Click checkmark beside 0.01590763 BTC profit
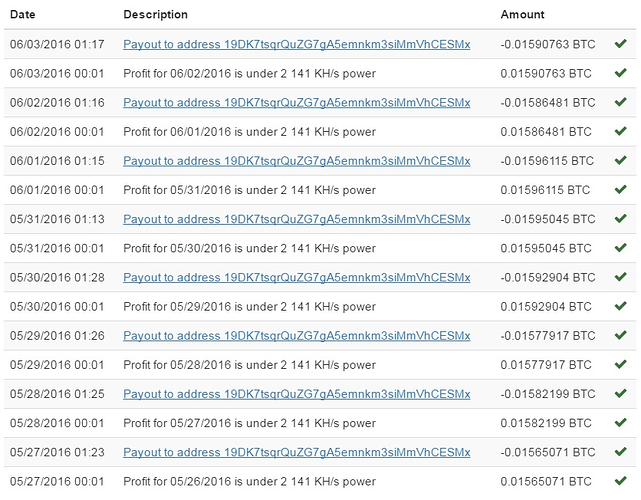Image resolution: width=641 pixels, height=500 pixels. 621,73
